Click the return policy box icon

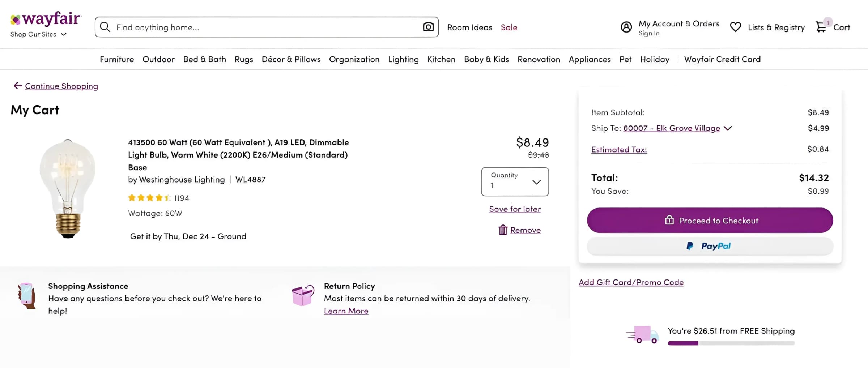pos(303,295)
